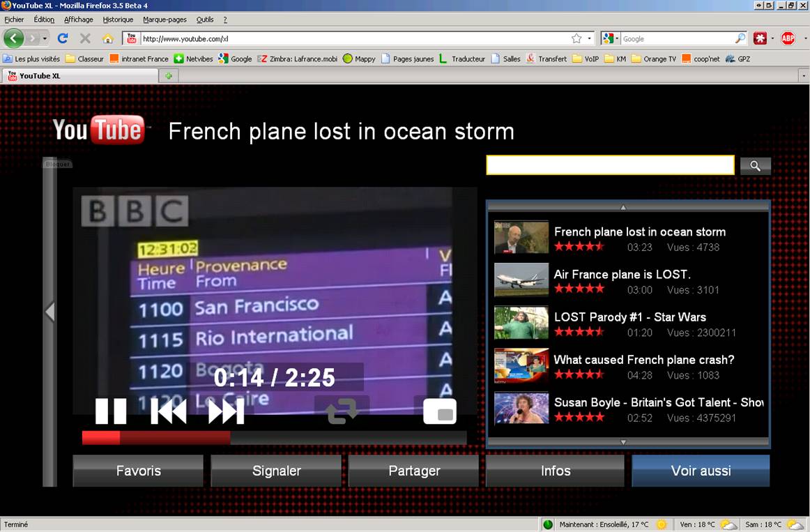Image resolution: width=810 pixels, height=532 pixels.
Task: Open the GPZ bookmark
Action: (738, 59)
